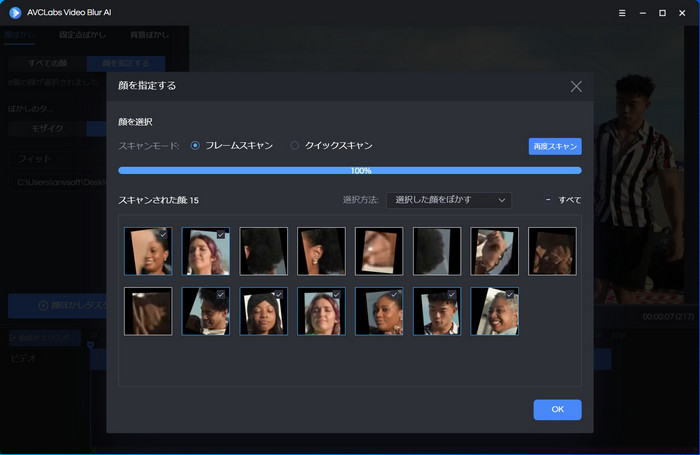
Task: Switch to the 固定点ぼかし tab in main window
Action: [x=82, y=35]
